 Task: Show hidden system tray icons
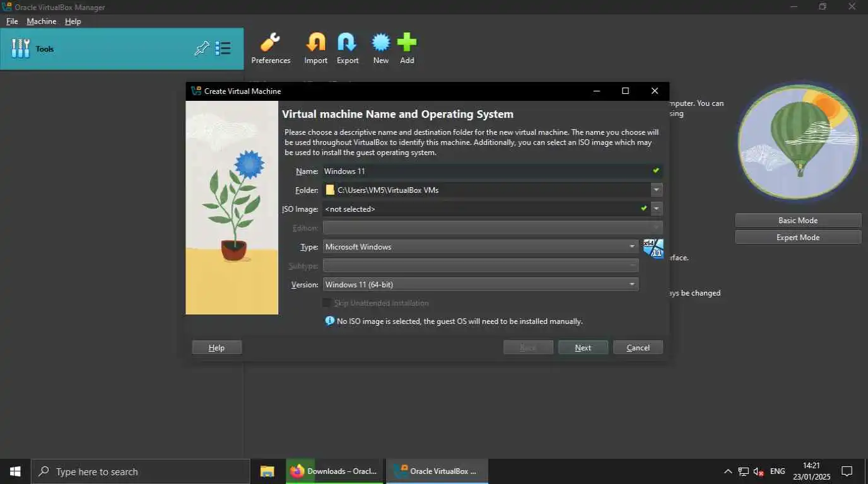(x=728, y=471)
